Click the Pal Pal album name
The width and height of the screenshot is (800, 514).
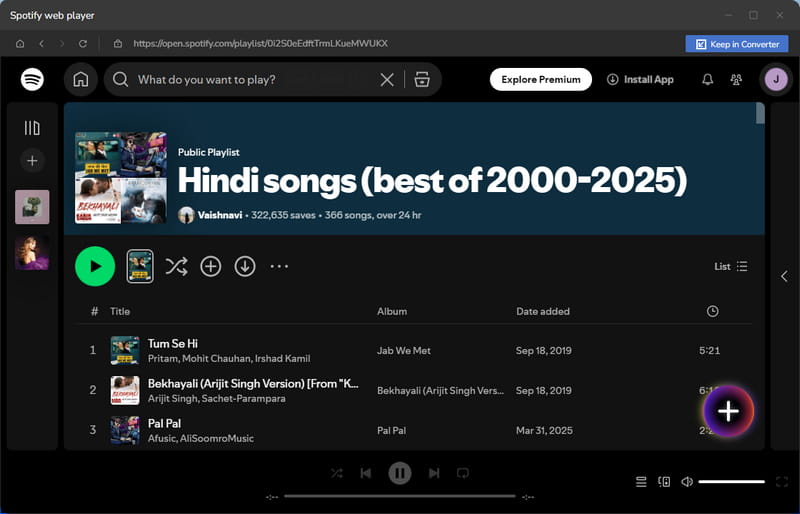(391, 430)
